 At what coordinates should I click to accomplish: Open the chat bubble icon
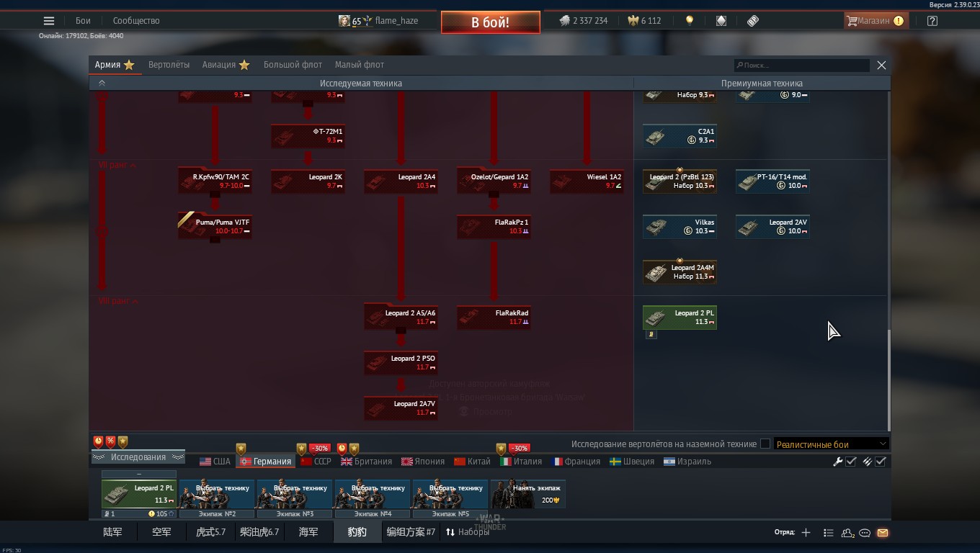[x=865, y=533]
